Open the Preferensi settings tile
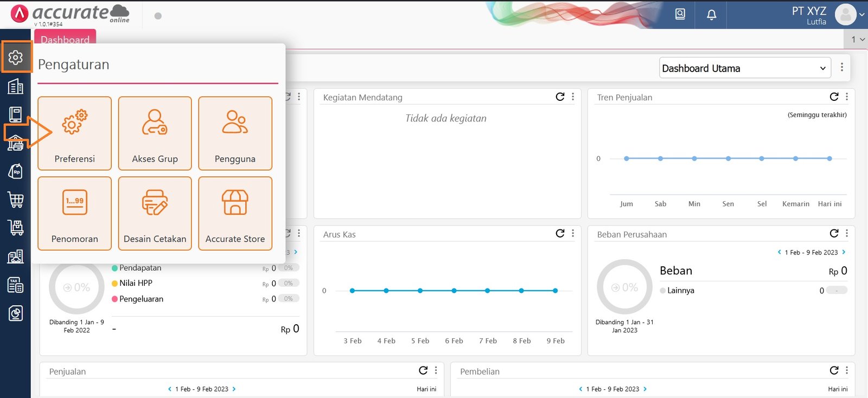868x398 pixels. click(74, 133)
